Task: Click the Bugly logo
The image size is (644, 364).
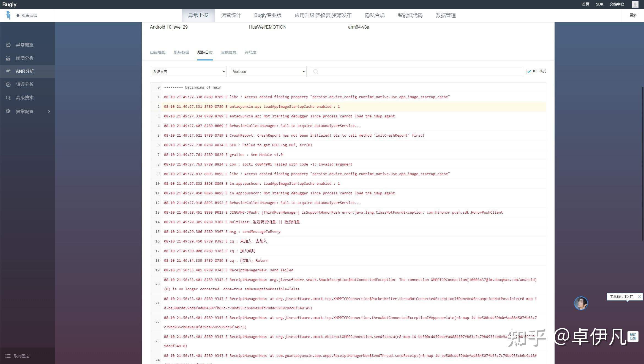Action: tap(10, 4)
